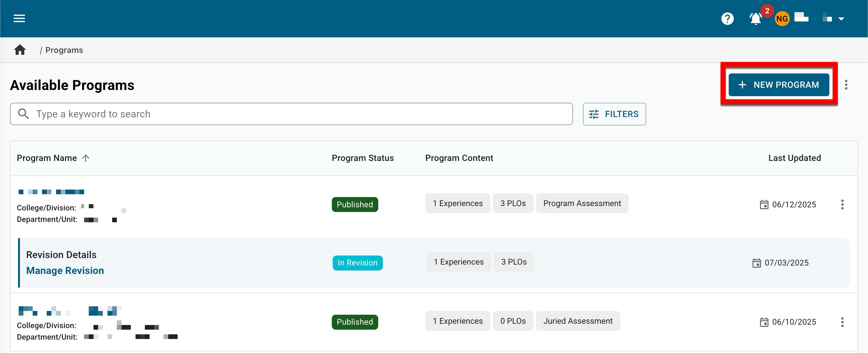The image size is (868, 353).
Task: Click the search magnifier icon
Action: [23, 114]
